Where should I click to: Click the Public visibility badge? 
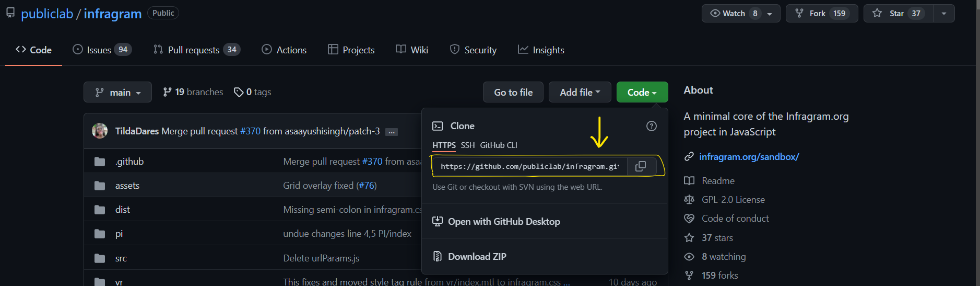163,13
